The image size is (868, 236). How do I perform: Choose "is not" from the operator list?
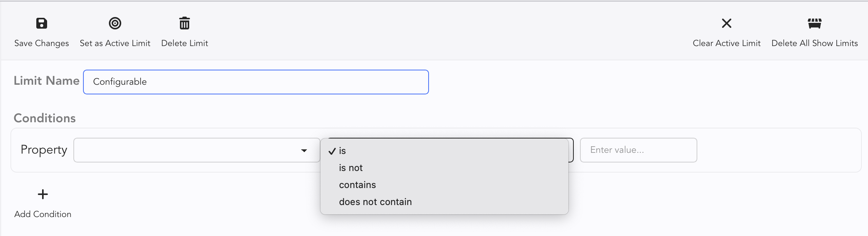(x=351, y=168)
